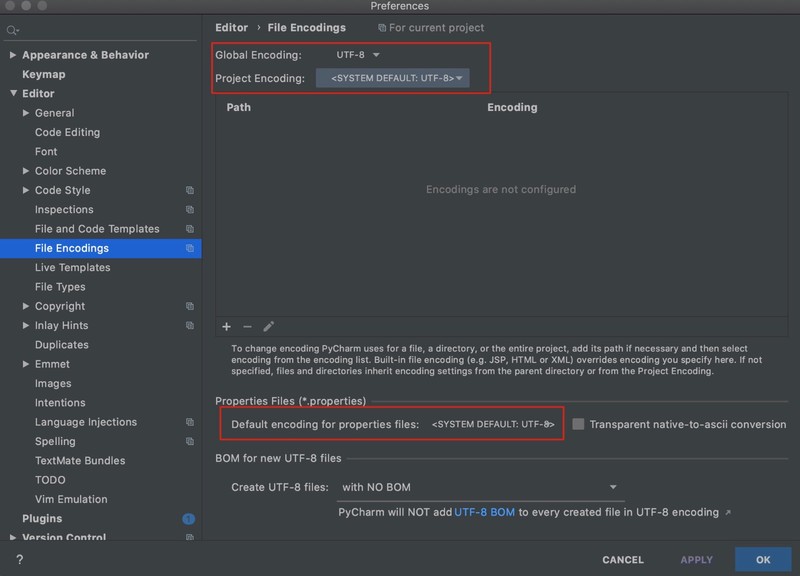
Task: Select Live Templates in the sidebar
Action: tap(72, 267)
